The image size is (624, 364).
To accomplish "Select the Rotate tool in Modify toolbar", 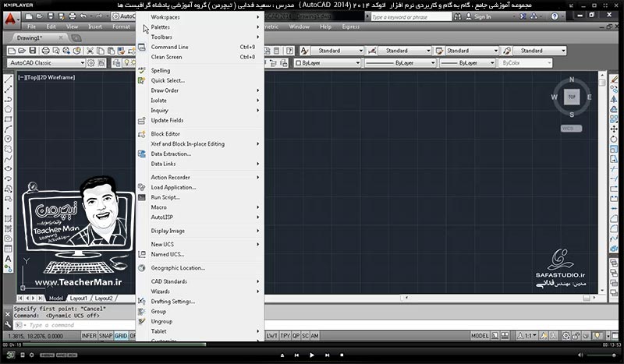I will (614, 139).
